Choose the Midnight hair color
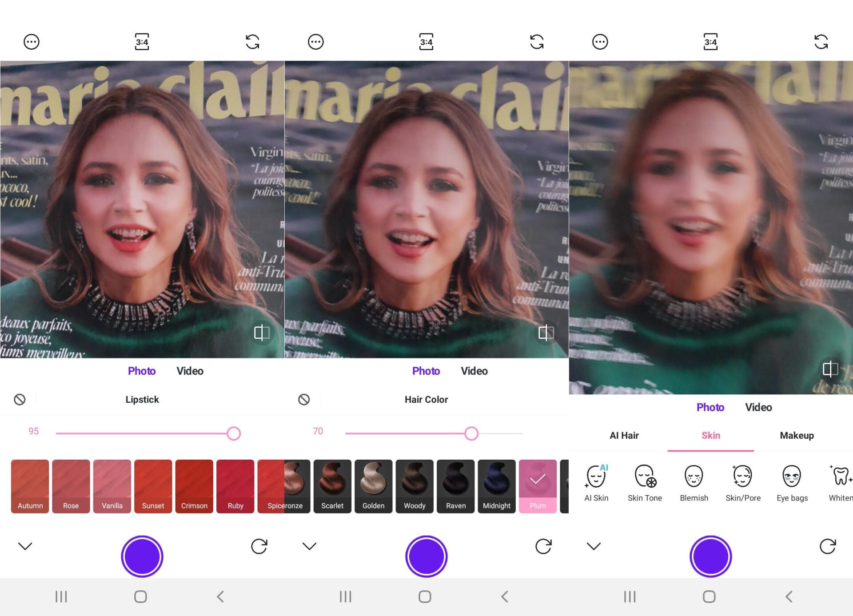This screenshot has width=853, height=616. point(497,486)
